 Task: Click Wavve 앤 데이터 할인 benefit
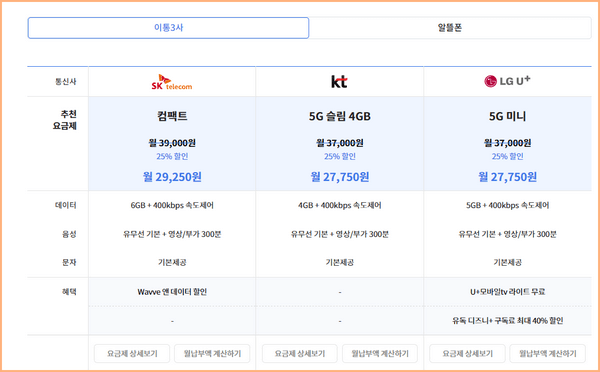click(172, 292)
